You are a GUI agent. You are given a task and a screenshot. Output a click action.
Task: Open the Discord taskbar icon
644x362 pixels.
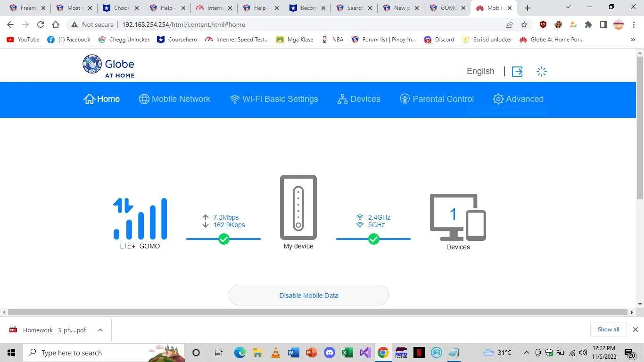[329, 353]
